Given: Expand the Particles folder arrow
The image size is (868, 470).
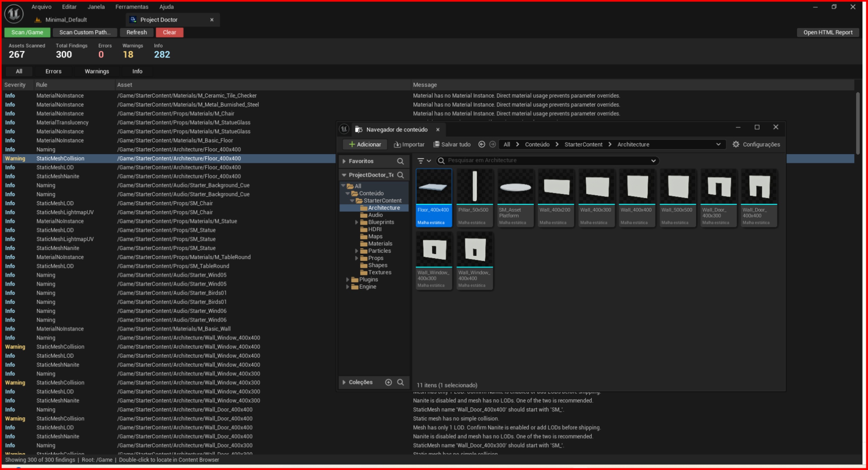Looking at the screenshot, I should point(356,251).
